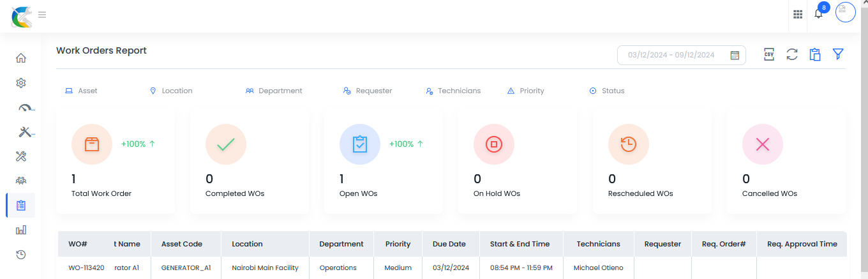Click the On Hold WOs label
868x279 pixels.
497,193
